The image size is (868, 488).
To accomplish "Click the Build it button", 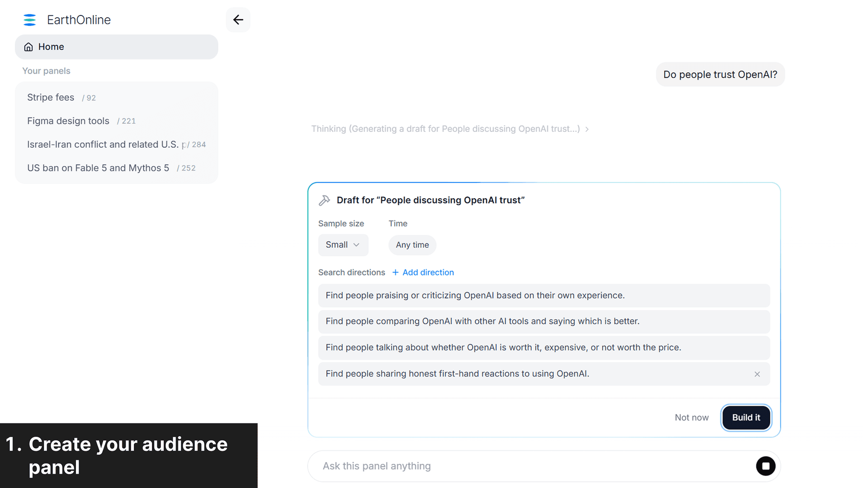I will pyautogui.click(x=746, y=418).
